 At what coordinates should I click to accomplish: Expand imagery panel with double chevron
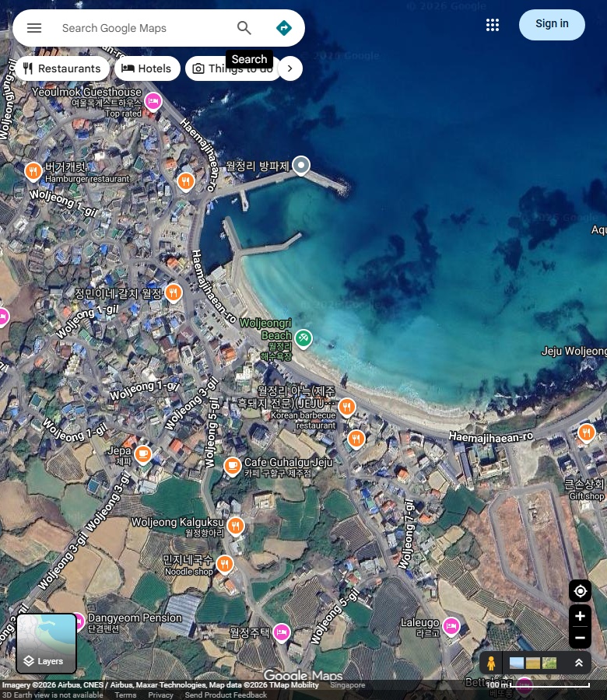[578, 663]
